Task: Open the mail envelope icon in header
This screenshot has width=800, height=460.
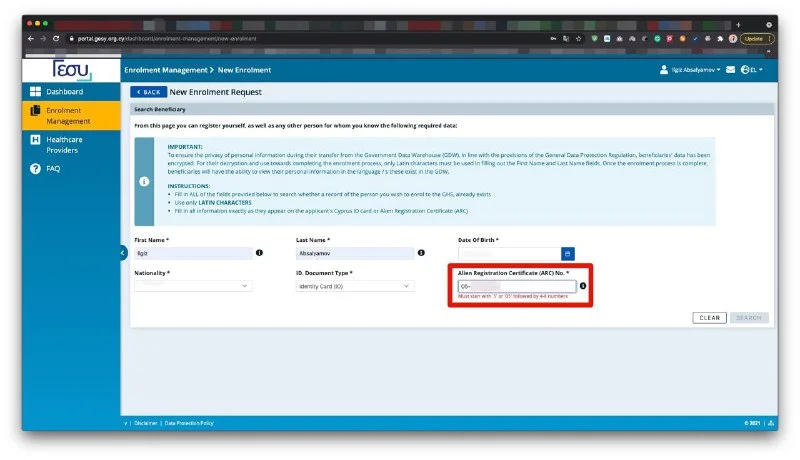Action: 730,70
